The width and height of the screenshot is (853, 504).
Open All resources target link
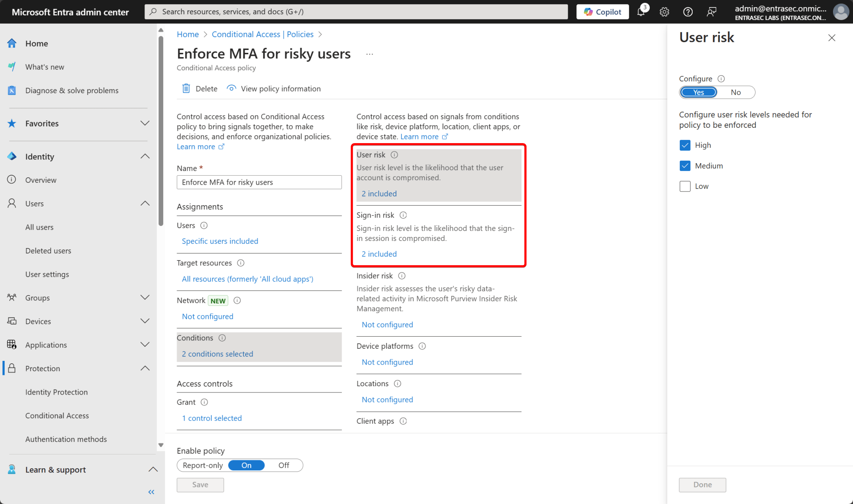click(x=247, y=279)
